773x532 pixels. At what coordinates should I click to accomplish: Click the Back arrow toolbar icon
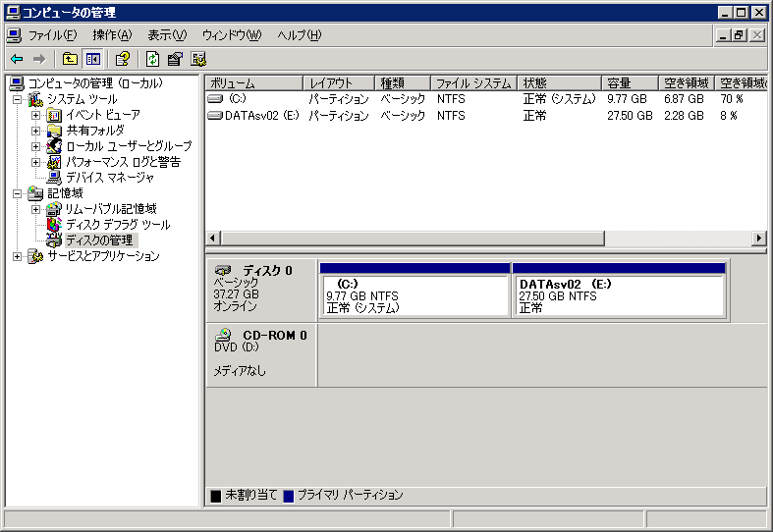[x=17, y=59]
